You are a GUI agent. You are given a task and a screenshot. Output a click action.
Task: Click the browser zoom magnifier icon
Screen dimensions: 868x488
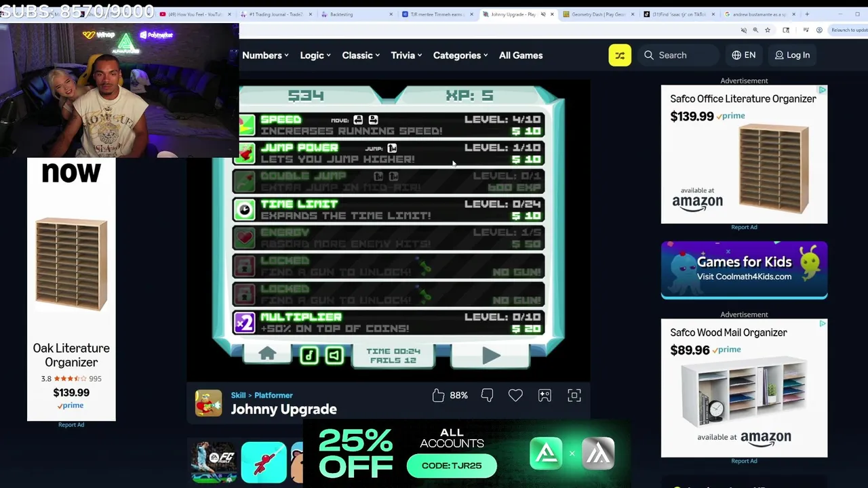tap(755, 30)
